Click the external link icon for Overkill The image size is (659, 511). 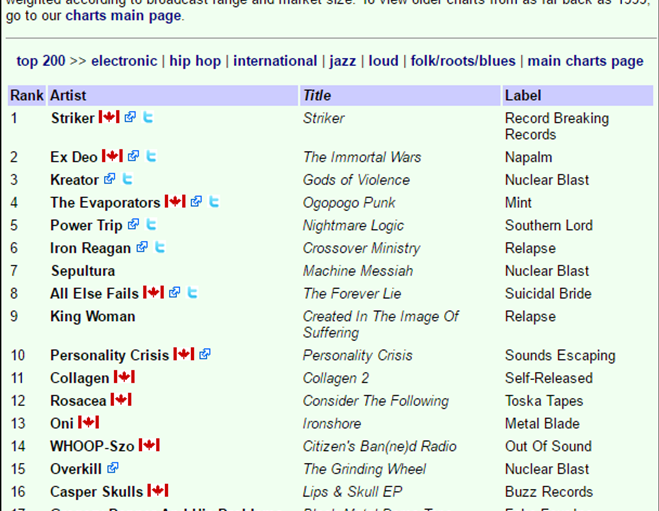pyautogui.click(x=113, y=468)
